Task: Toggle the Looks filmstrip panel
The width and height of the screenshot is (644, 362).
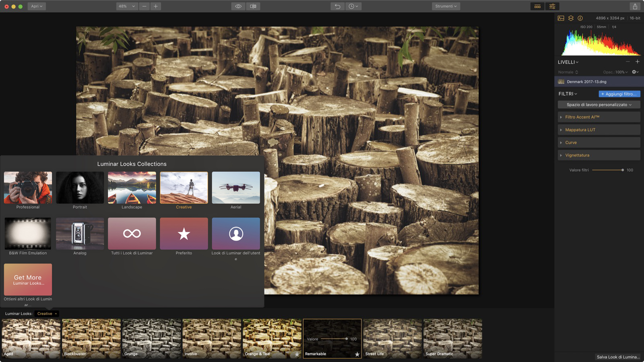Action: click(x=537, y=6)
